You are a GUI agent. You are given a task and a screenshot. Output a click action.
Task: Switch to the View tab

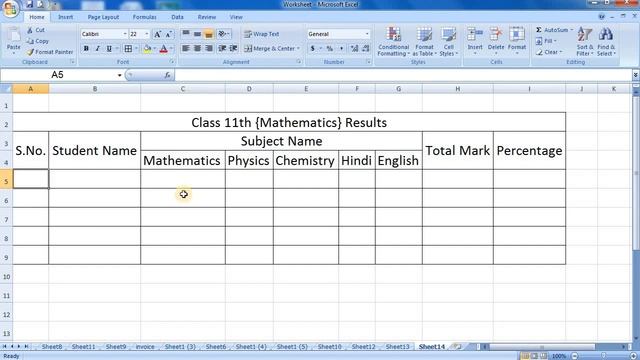pyautogui.click(x=236, y=17)
